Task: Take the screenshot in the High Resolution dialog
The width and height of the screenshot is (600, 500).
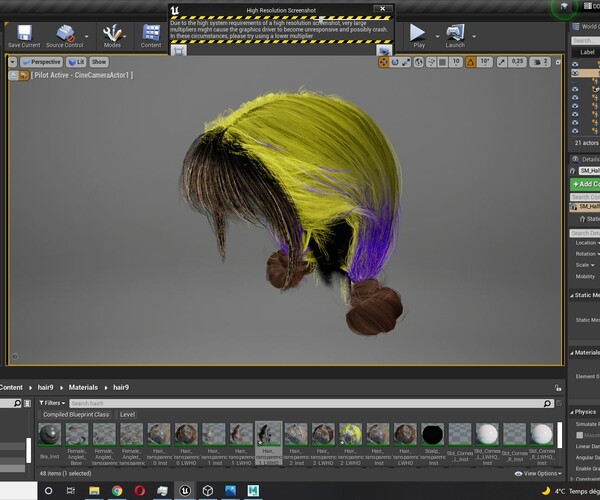Action: point(384,51)
